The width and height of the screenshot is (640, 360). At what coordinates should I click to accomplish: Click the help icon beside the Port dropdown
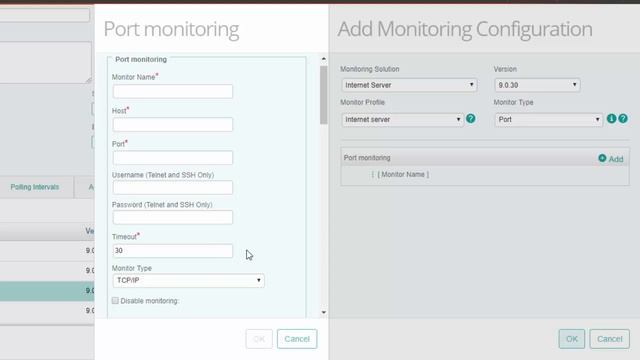point(623,119)
